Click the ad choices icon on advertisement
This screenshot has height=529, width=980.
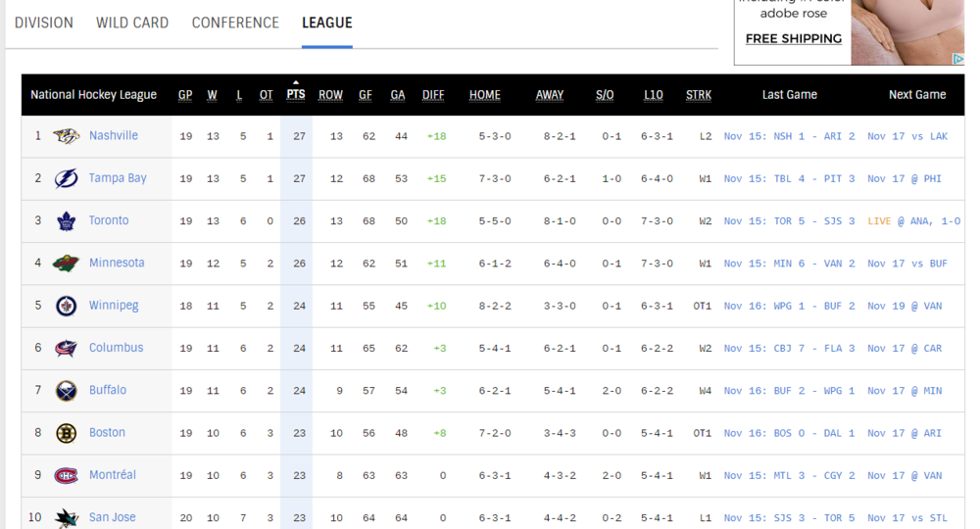point(957,59)
